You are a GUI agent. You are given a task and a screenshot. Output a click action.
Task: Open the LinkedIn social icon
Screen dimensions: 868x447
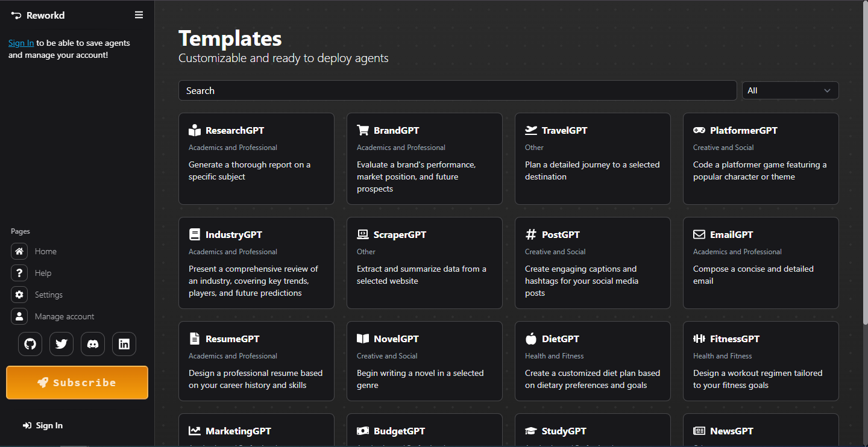click(x=124, y=344)
